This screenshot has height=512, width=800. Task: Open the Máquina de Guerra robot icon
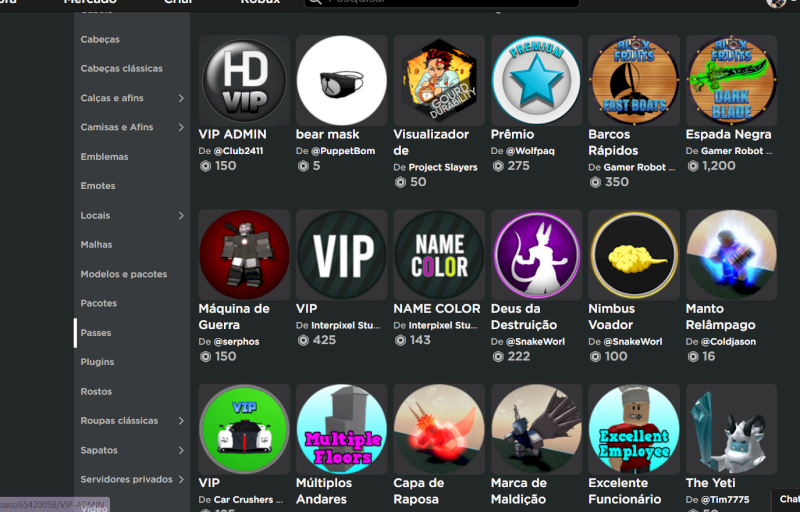coord(244,255)
